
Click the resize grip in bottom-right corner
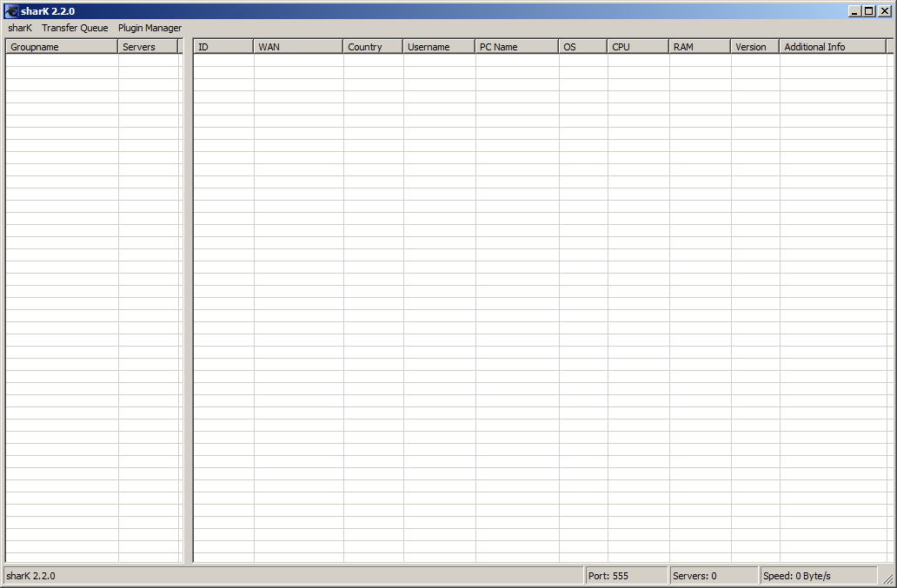pos(887,578)
